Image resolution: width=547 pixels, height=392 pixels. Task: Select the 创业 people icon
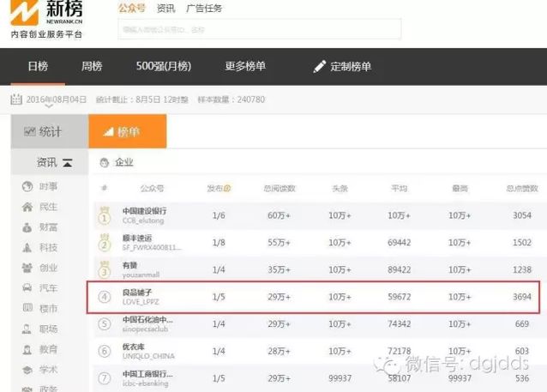[27, 268]
